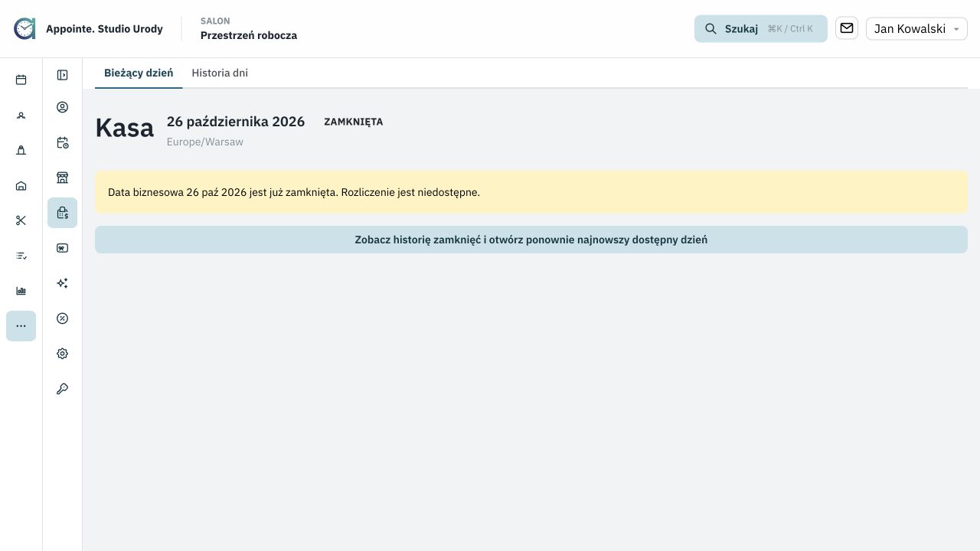Open the settings gear icon

tap(62, 354)
